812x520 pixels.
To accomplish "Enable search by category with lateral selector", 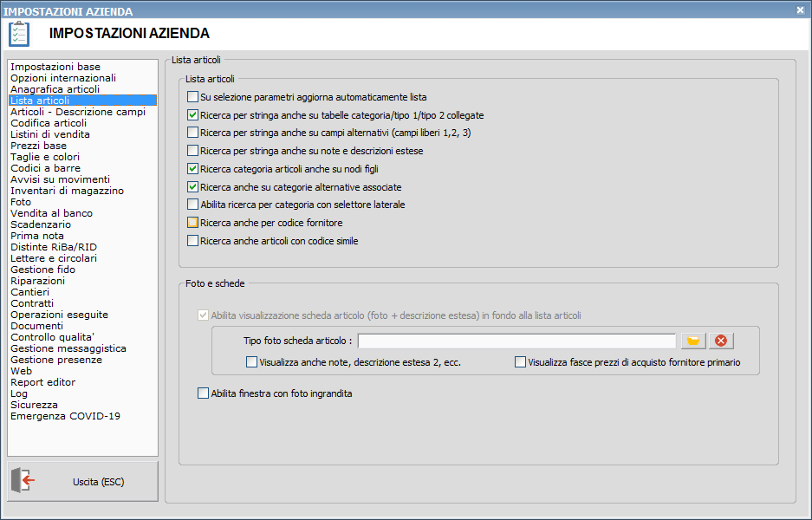I will (x=193, y=205).
